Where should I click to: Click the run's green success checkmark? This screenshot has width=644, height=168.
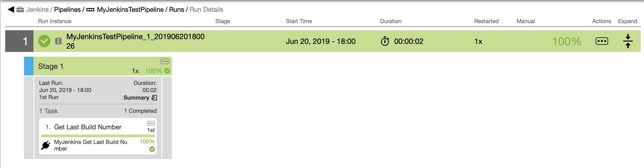44,41
